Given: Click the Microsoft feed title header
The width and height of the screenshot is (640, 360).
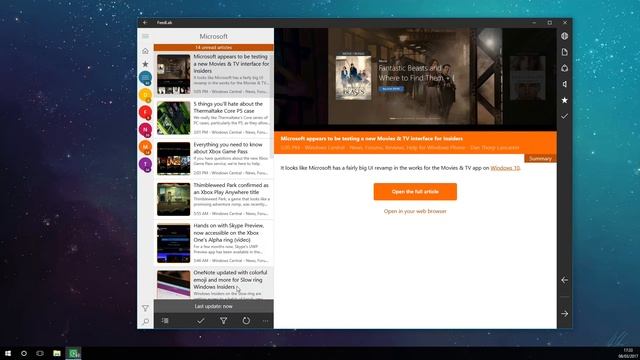Looking at the screenshot, I should pos(213,36).
